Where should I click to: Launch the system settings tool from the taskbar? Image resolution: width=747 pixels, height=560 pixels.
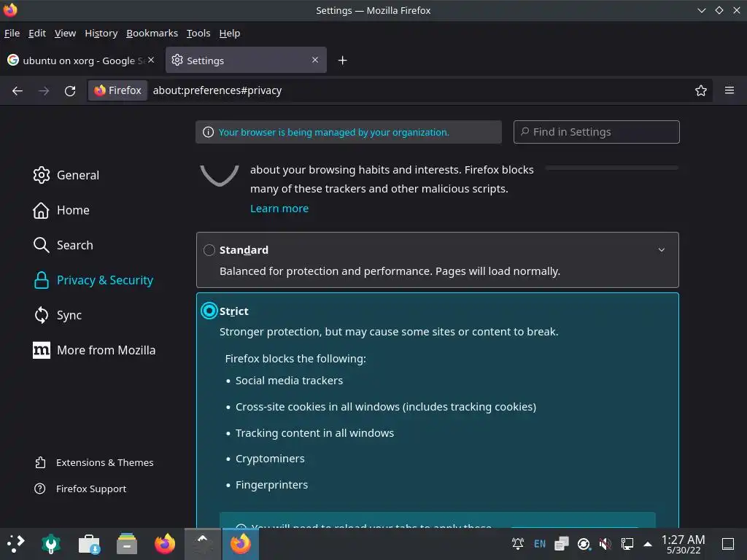tap(51, 544)
